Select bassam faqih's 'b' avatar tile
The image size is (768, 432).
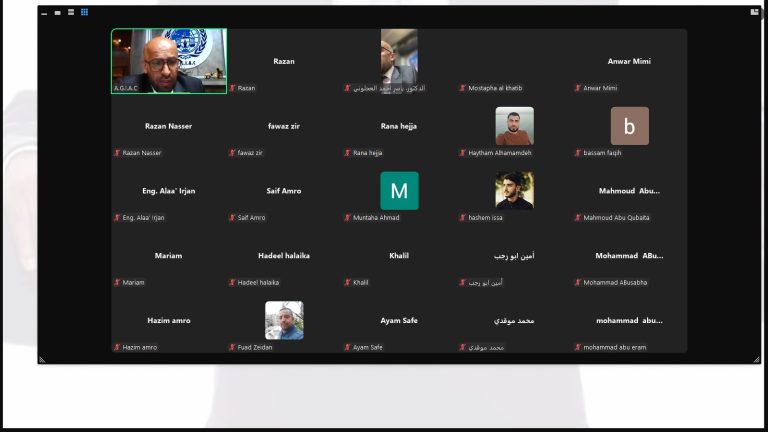[x=629, y=126]
